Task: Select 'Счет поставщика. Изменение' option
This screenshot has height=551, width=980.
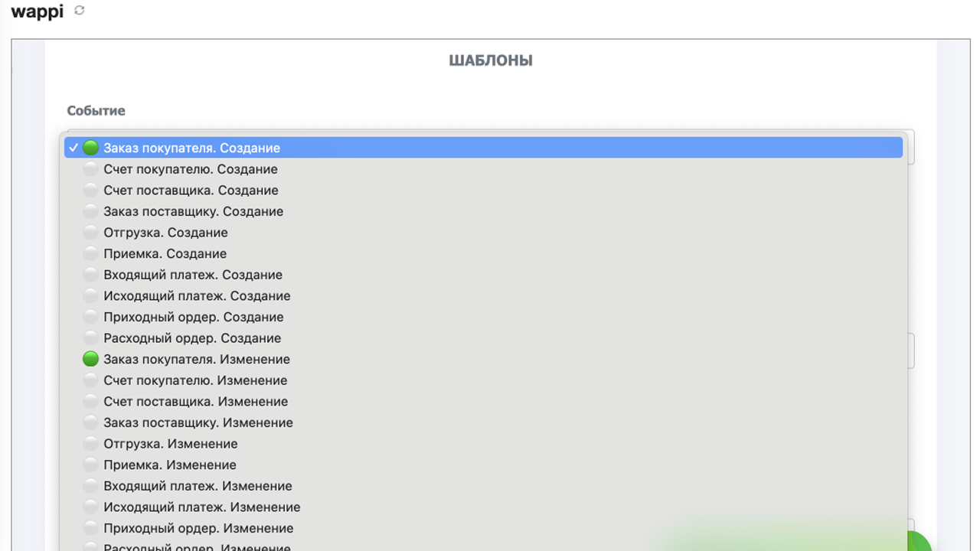Action: [195, 402]
